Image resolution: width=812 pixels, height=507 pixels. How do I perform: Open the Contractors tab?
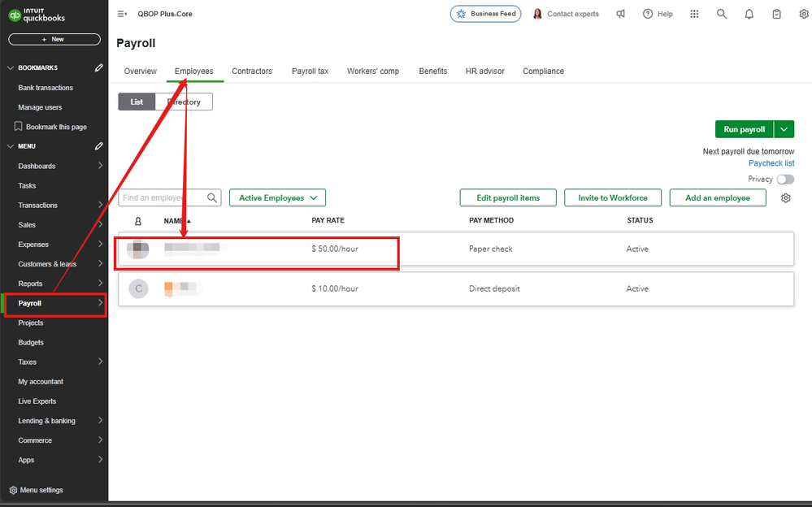252,71
